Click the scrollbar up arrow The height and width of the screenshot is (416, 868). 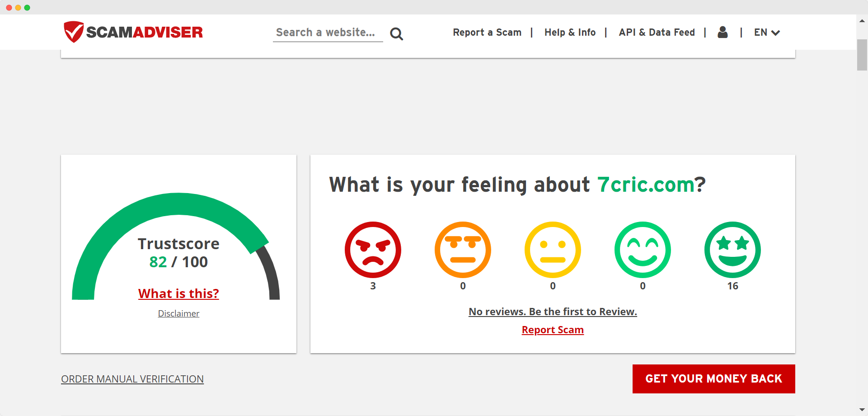coord(862,20)
